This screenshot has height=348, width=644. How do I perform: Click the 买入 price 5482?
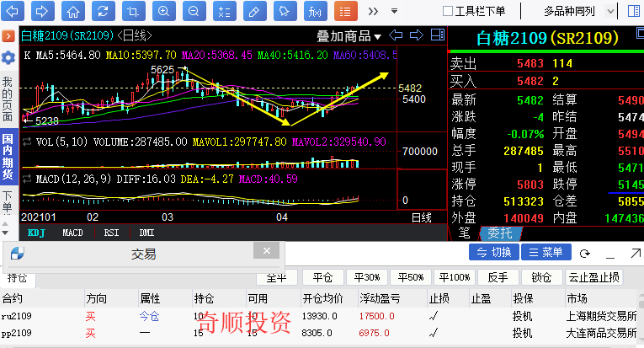click(x=530, y=81)
